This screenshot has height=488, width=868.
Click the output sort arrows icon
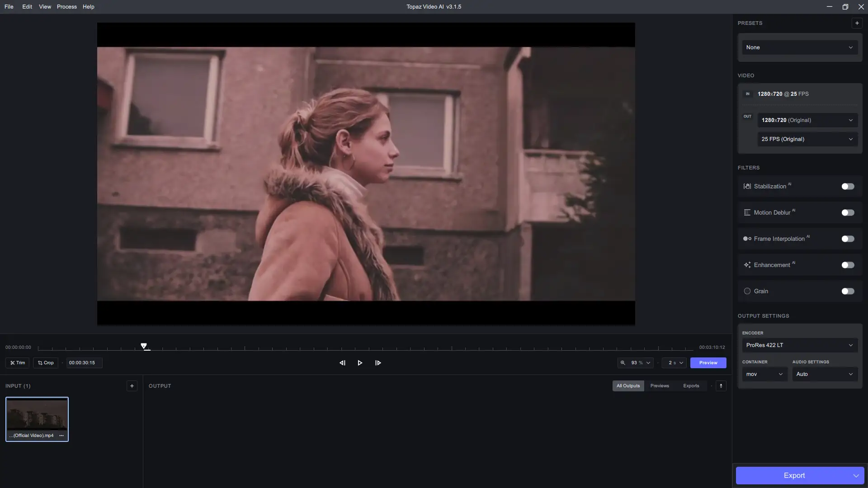(721, 386)
